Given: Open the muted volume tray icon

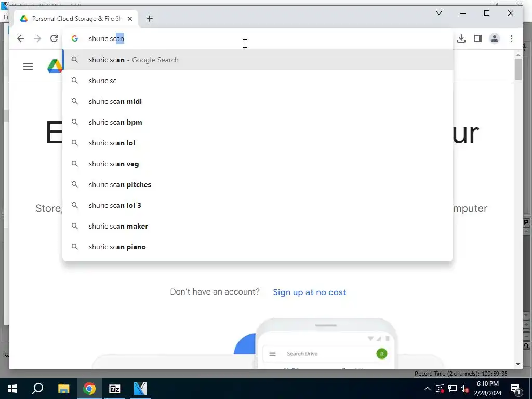Looking at the screenshot, I should [x=465, y=389].
